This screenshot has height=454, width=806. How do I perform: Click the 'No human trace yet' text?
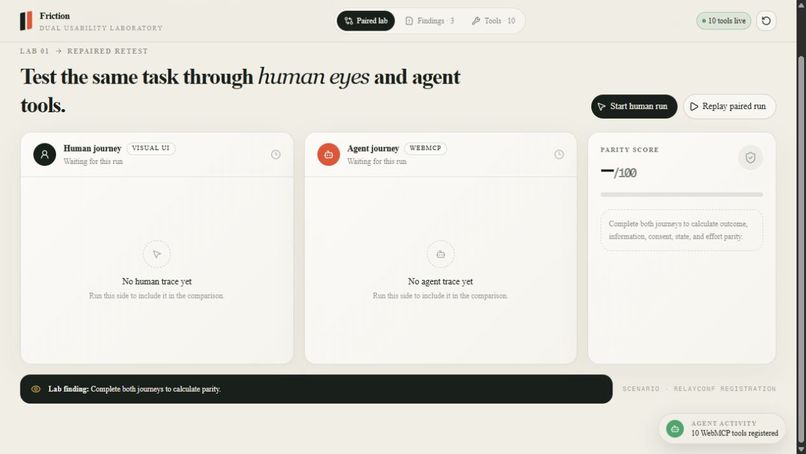point(157,281)
